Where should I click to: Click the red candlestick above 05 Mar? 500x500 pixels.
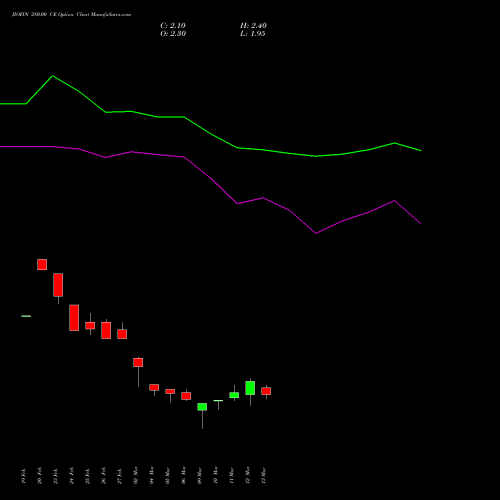[x=170, y=391]
